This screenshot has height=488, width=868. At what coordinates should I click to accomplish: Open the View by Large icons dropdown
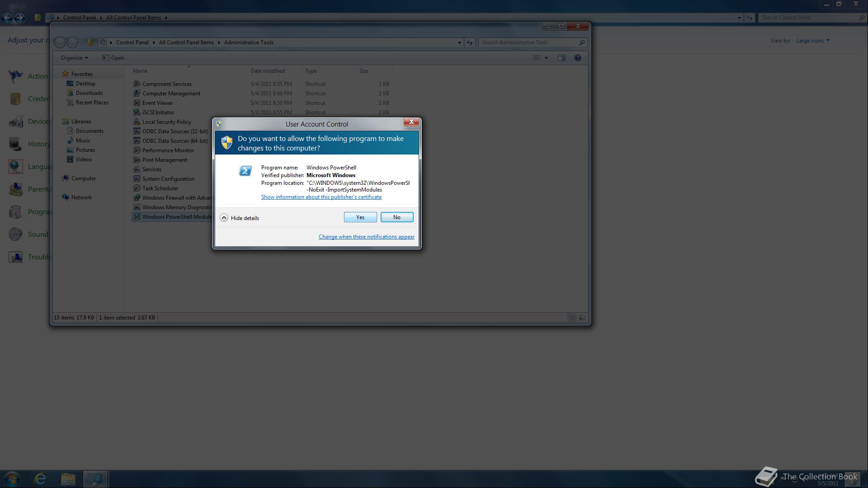813,41
